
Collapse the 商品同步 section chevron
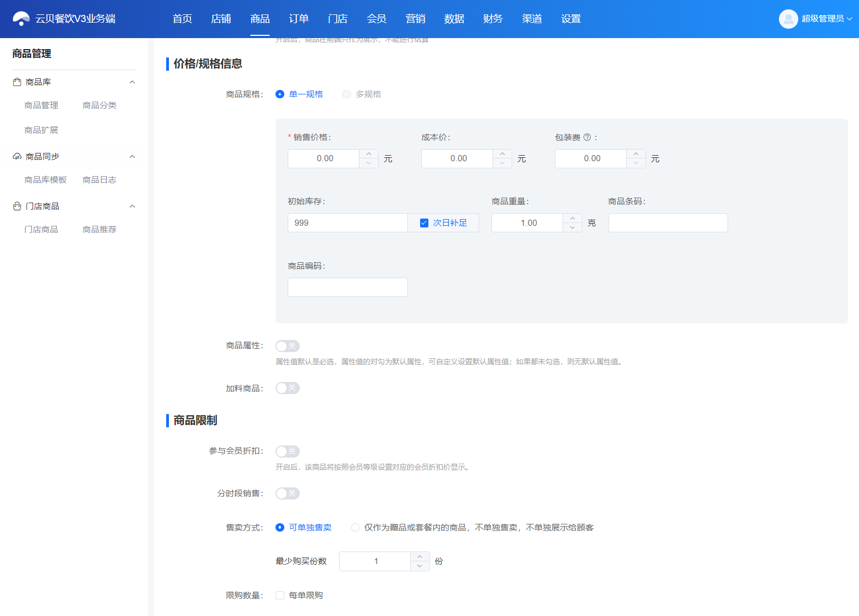tap(132, 156)
